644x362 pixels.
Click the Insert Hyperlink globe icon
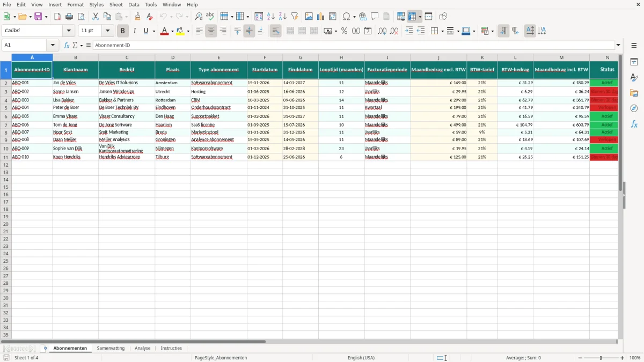coord(363,17)
